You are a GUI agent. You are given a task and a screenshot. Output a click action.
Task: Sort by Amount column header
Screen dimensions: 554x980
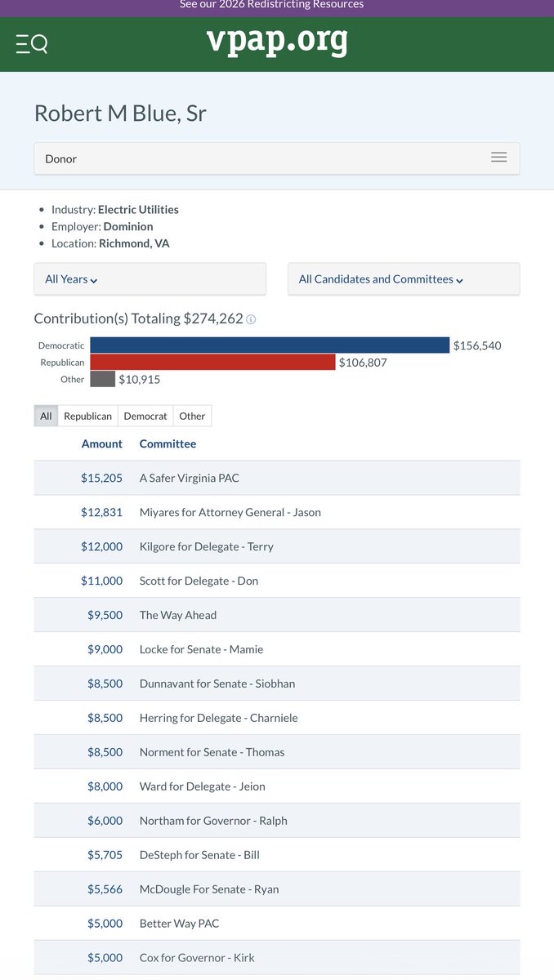(102, 443)
